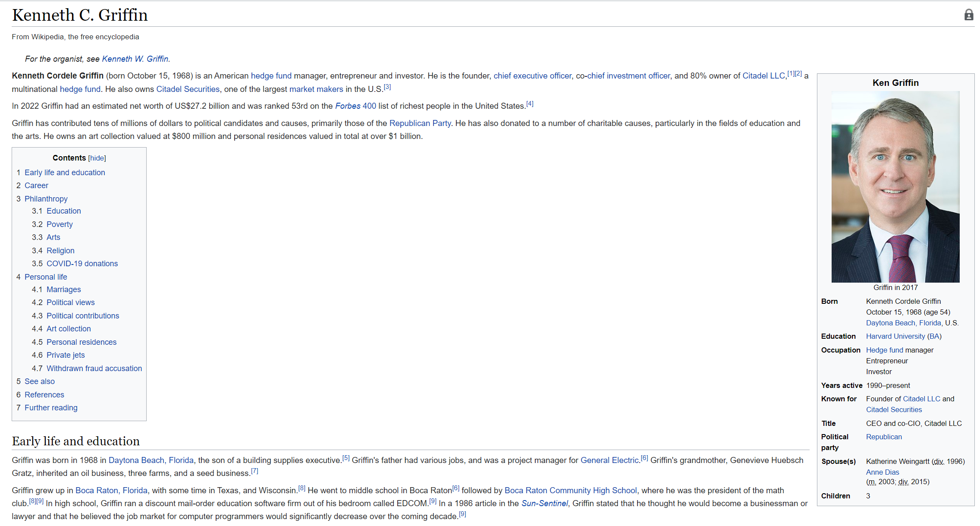Jump to 3.3 Arts subsection
This screenshot has width=980, height=526.
(x=53, y=237)
